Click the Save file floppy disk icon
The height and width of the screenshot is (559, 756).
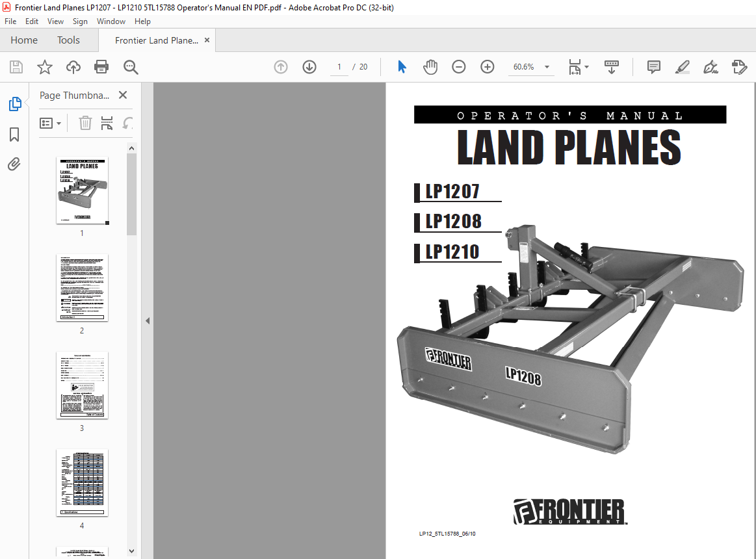point(16,67)
